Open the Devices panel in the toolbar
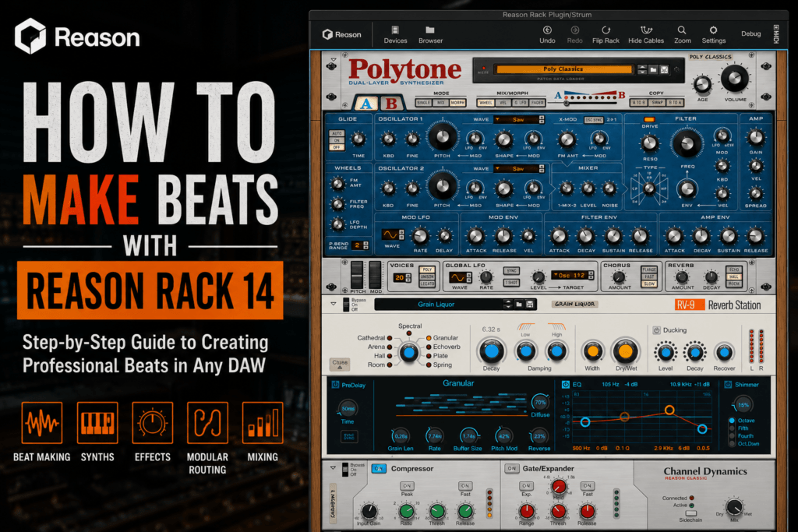Viewport: 798px width, 532px height. (x=395, y=34)
